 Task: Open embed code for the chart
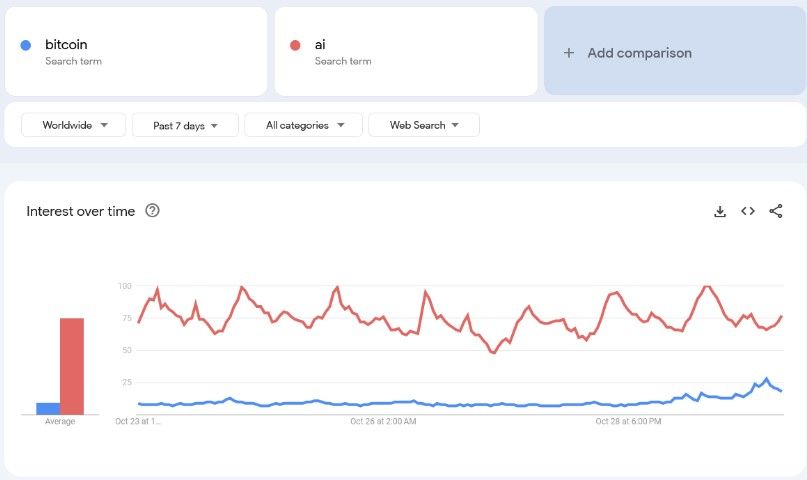(748, 211)
